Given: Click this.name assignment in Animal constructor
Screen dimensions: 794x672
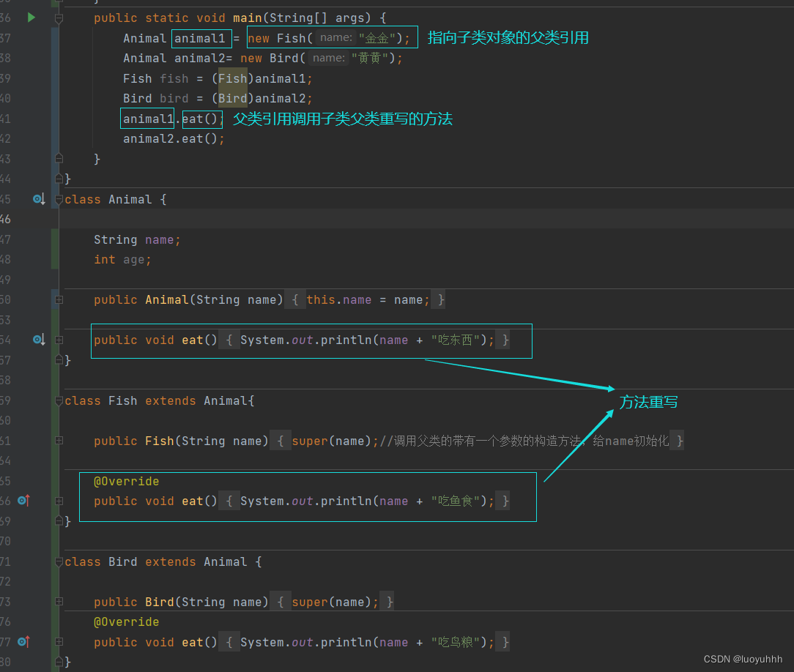Looking at the screenshot, I should (368, 300).
